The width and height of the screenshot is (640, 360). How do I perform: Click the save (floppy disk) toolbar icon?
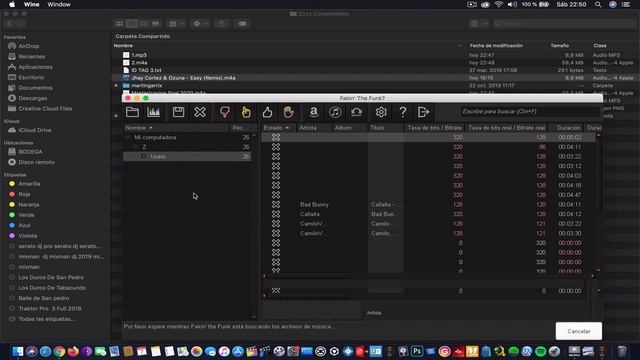click(x=178, y=112)
